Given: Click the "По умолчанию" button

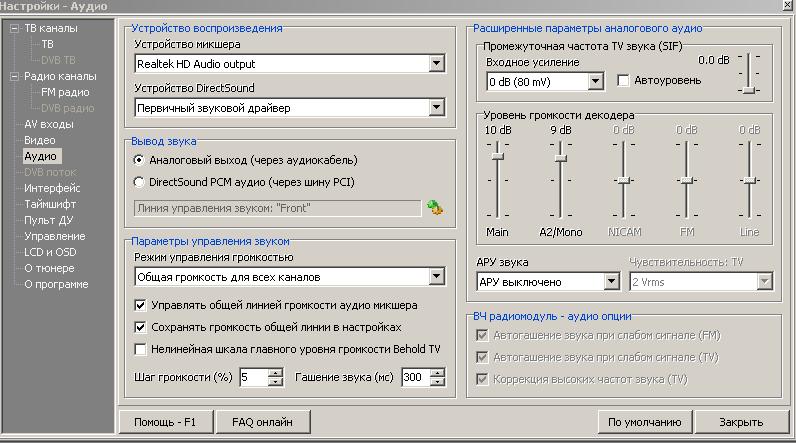Looking at the screenshot, I should pyautogui.click(x=644, y=422).
